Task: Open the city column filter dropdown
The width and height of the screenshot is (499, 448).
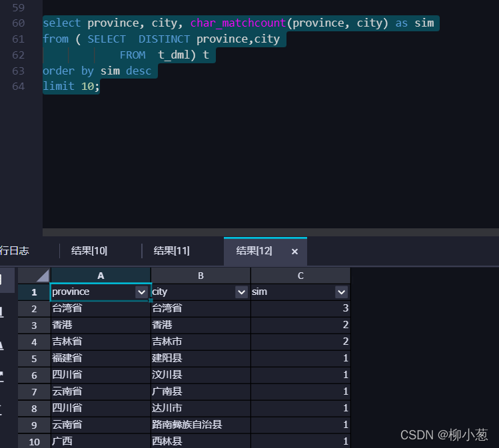Action: click(x=242, y=292)
